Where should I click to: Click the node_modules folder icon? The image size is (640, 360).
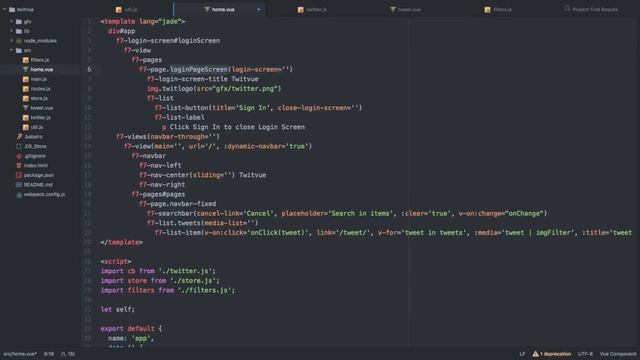(x=19, y=41)
